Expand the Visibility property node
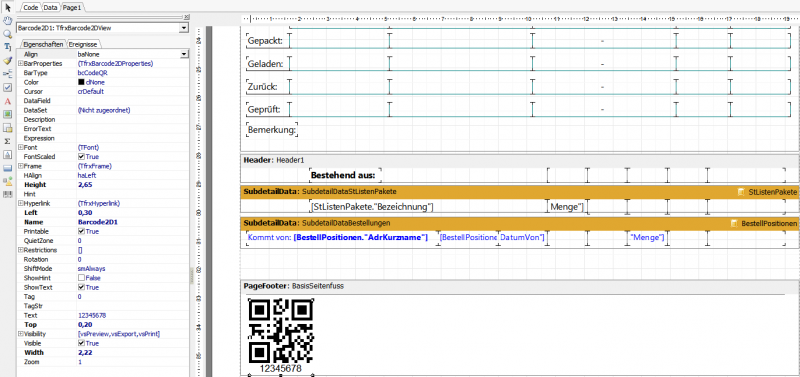 [x=20, y=334]
